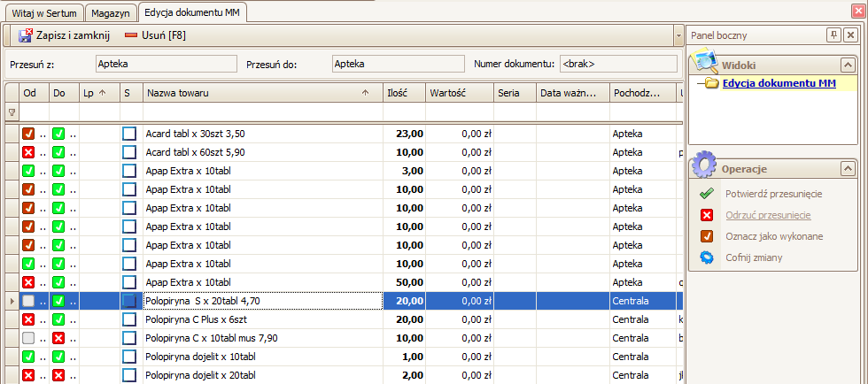Viewport: 868px width, 384px height.
Task: Open Edycja dokumentu MM in Widoki tree
Action: [779, 83]
